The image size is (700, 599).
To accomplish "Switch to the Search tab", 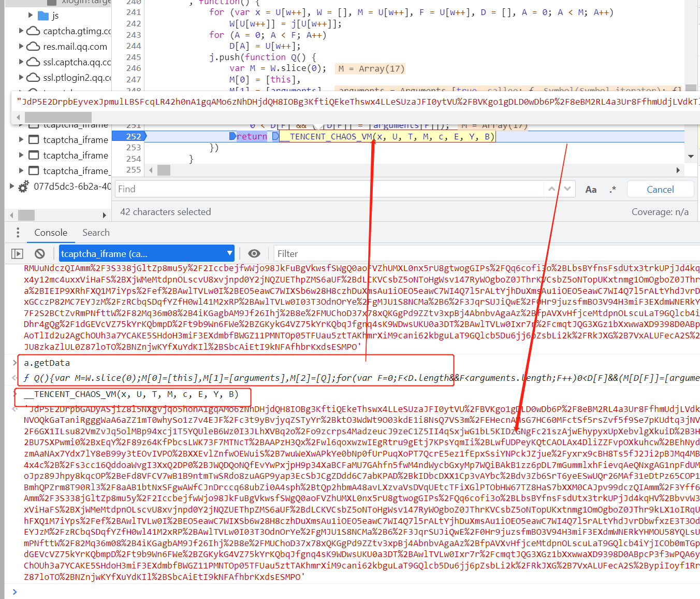I will [x=96, y=233].
